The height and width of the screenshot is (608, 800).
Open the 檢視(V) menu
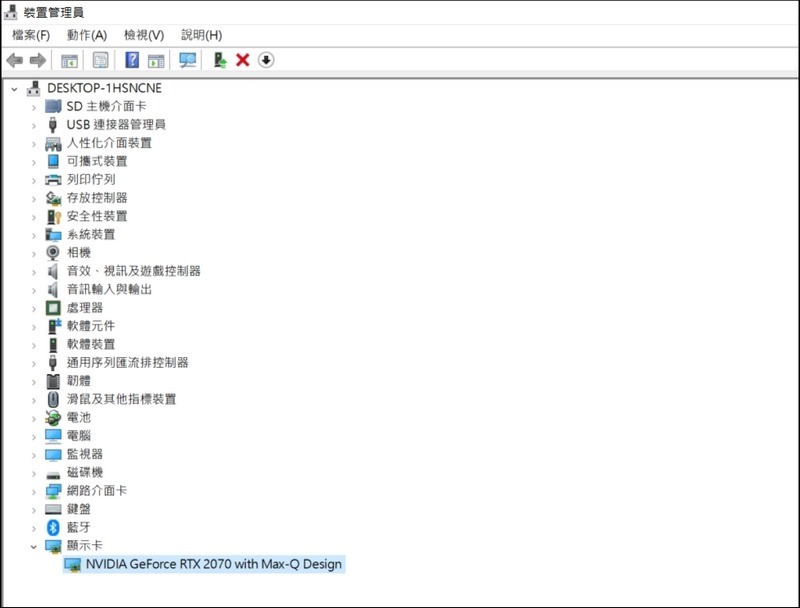click(144, 35)
